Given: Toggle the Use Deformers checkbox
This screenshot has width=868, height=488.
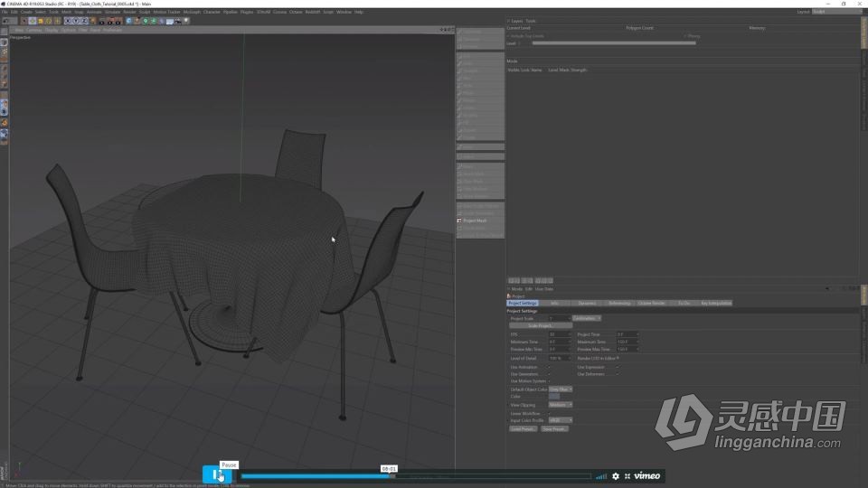Looking at the screenshot, I should click(x=618, y=374).
